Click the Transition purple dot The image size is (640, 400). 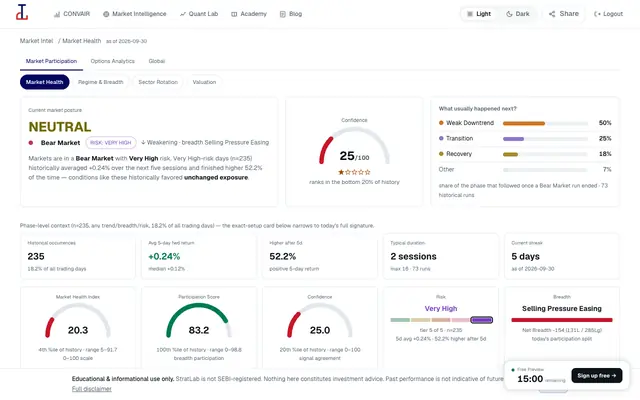click(441, 138)
